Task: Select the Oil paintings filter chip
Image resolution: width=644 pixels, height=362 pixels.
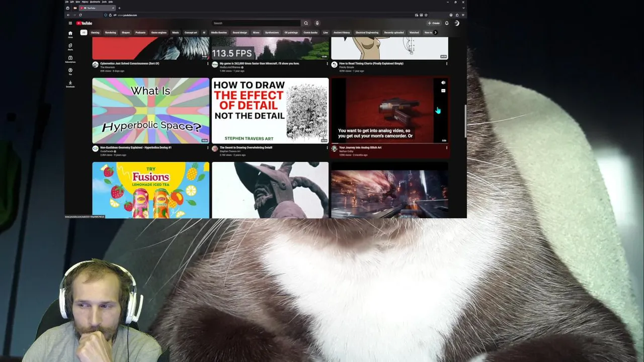Action: tap(291, 33)
